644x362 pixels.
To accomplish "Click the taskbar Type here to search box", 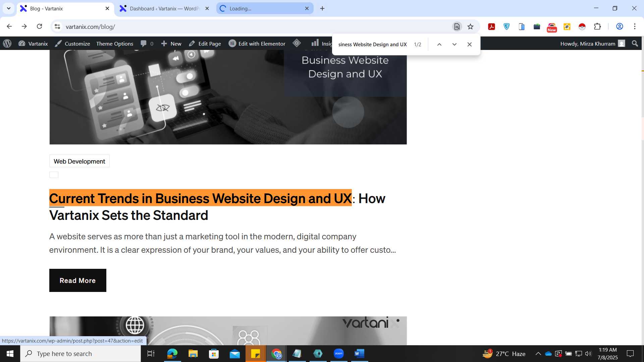I will coord(80,354).
